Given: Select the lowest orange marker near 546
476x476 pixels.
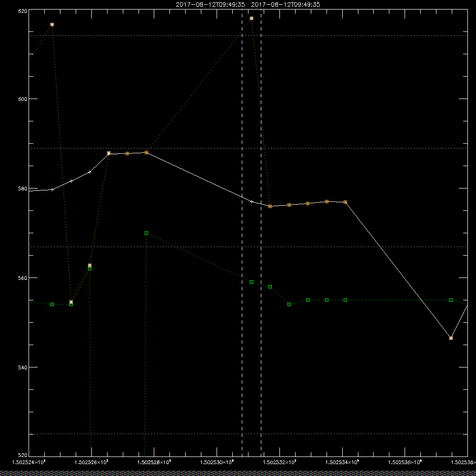Looking at the screenshot, I should point(451,338).
